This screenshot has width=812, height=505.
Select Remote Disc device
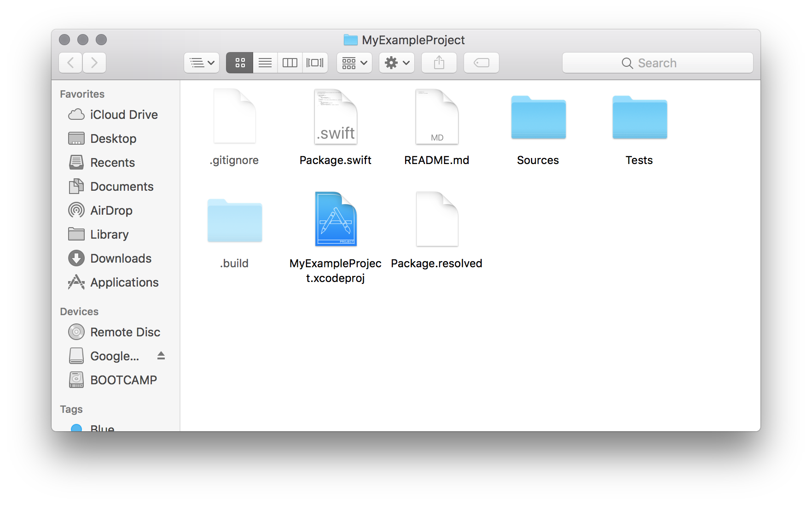(x=115, y=332)
